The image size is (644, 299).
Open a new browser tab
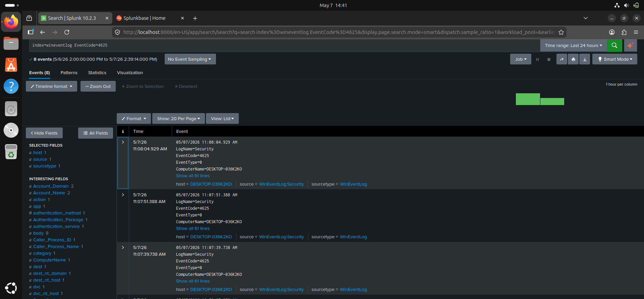195,18
